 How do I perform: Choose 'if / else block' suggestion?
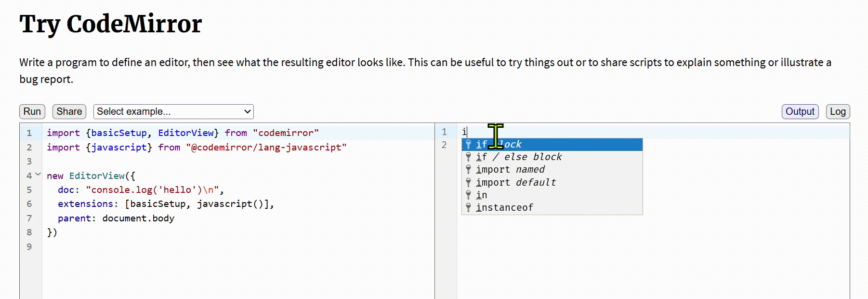552,157
